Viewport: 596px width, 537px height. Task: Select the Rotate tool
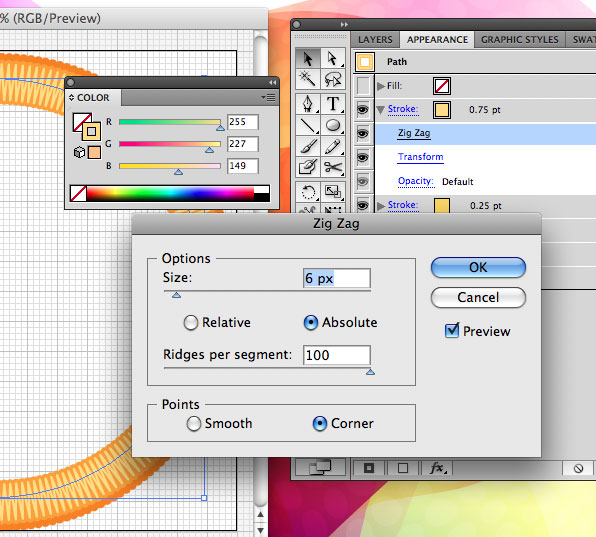click(x=308, y=192)
